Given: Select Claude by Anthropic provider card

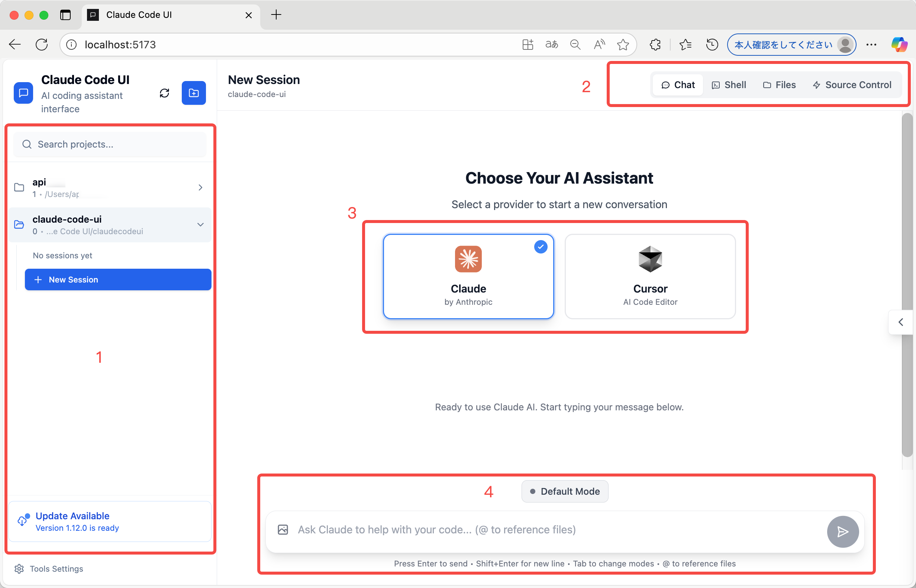Looking at the screenshot, I should (x=468, y=277).
